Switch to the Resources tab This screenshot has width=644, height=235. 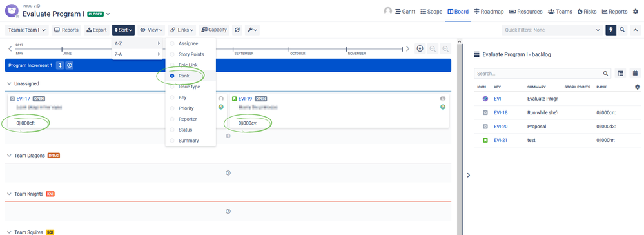pyautogui.click(x=526, y=12)
